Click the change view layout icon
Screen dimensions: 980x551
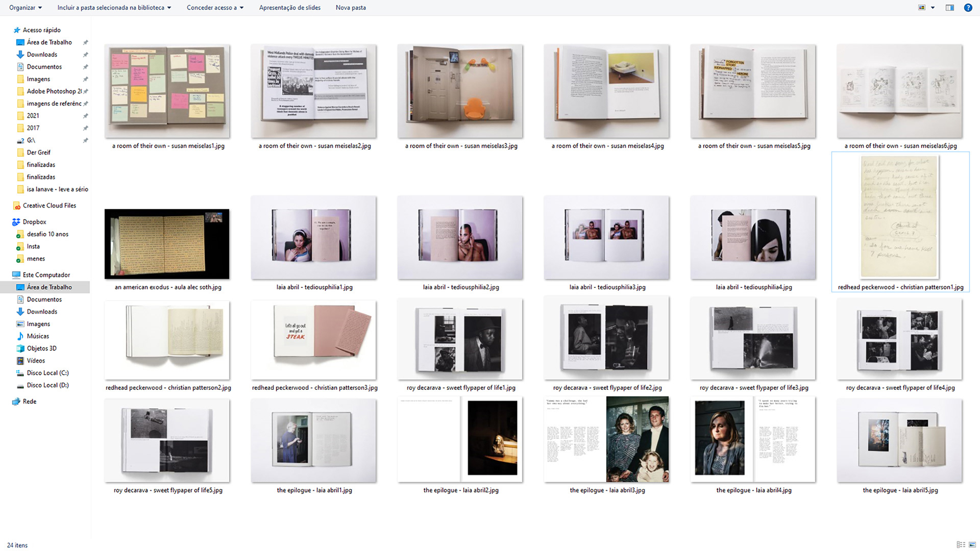tap(922, 8)
